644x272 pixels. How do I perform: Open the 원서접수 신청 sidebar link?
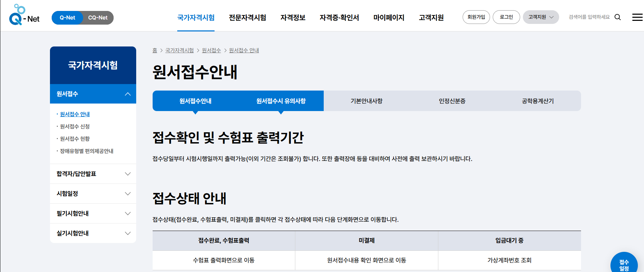75,126
